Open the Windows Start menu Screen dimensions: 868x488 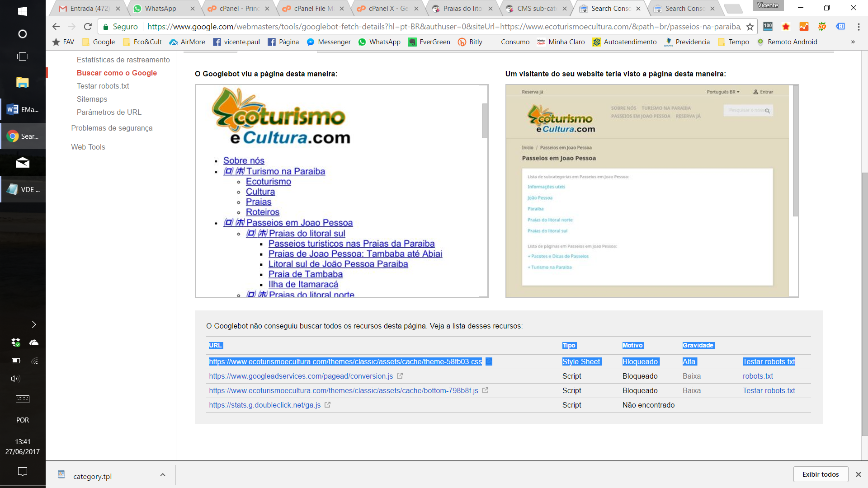click(22, 11)
